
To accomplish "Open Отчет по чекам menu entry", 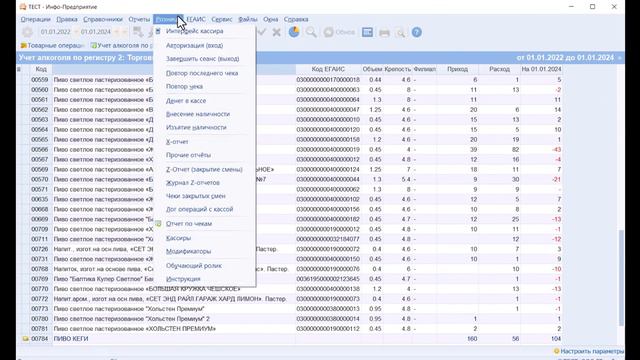I will [x=189, y=224].
